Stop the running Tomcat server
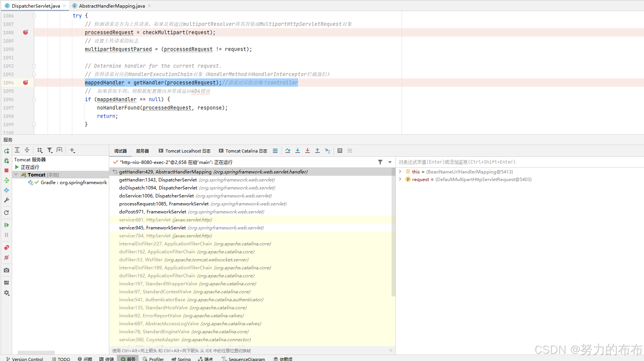This screenshot has height=361, width=644. click(6, 170)
